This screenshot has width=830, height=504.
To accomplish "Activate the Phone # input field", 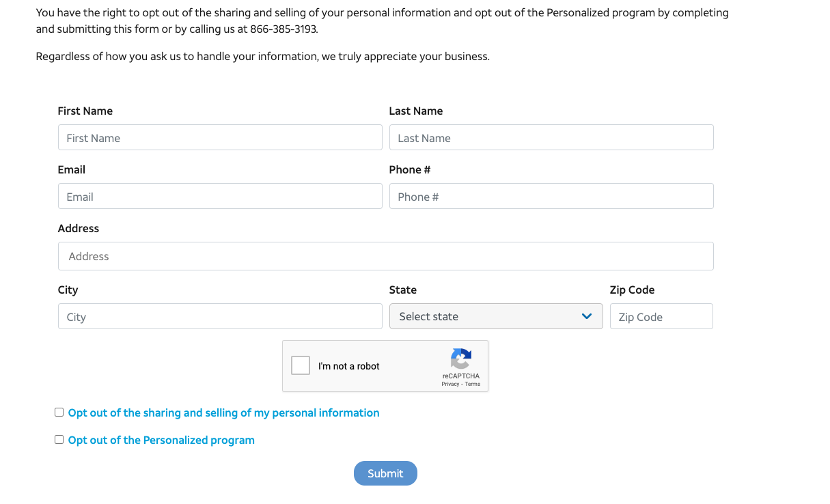I will 551,196.
